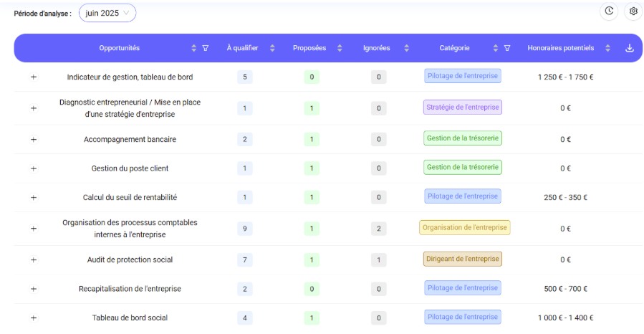Open the juin 2025 period dropdown

(x=107, y=13)
